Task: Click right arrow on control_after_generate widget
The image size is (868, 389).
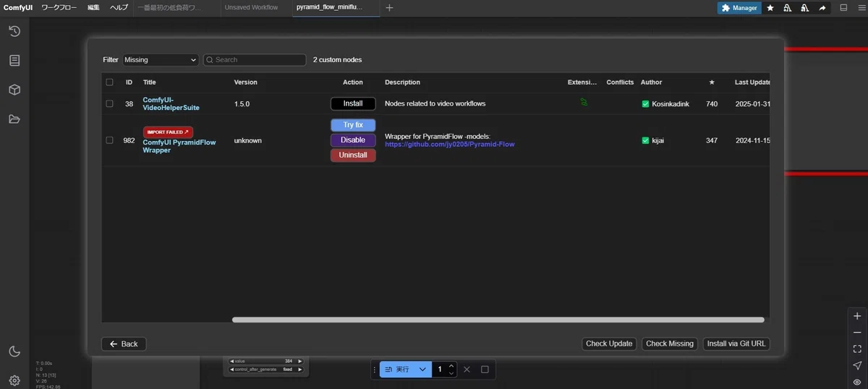Action: (x=299, y=369)
